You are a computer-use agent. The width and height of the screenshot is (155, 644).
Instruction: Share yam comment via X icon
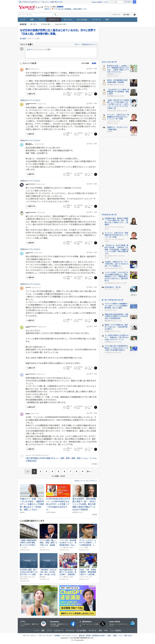(x=96, y=368)
